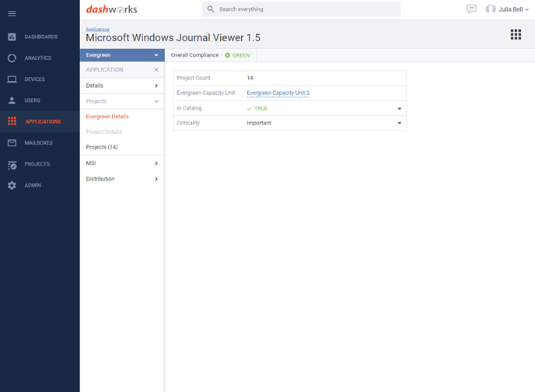This screenshot has width=535, height=392.
Task: Click the Applications grid icon in sidebar
Action: [x=12, y=121]
